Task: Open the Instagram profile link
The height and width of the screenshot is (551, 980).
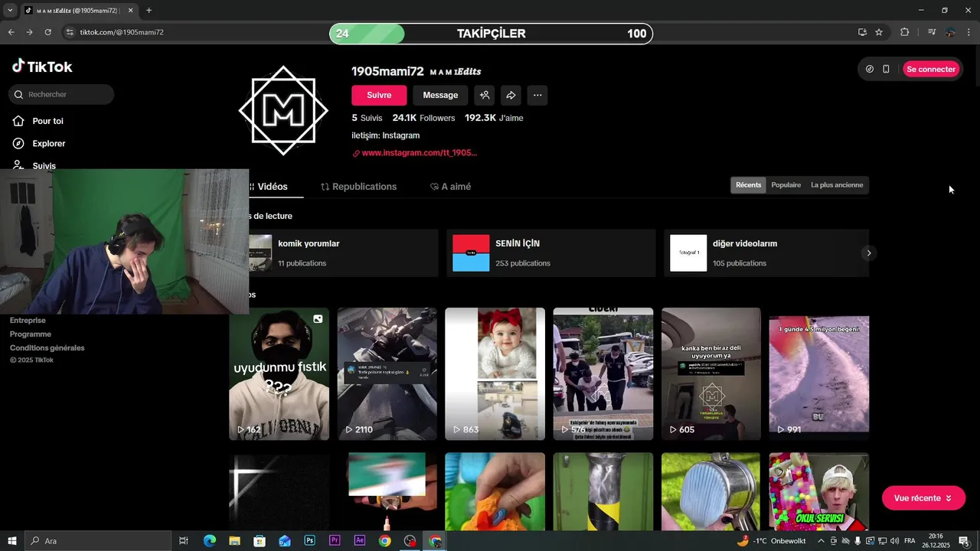Action: [414, 153]
